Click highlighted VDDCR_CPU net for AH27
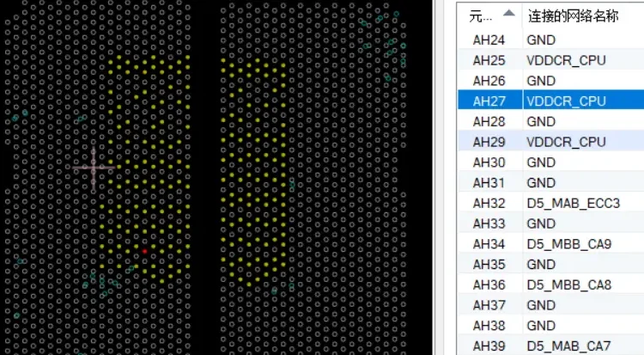The width and height of the screenshot is (644, 355). pos(567,101)
